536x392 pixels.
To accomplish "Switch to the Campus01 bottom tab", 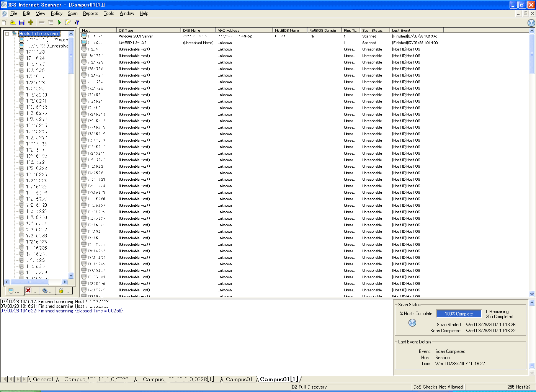I will (239, 379).
